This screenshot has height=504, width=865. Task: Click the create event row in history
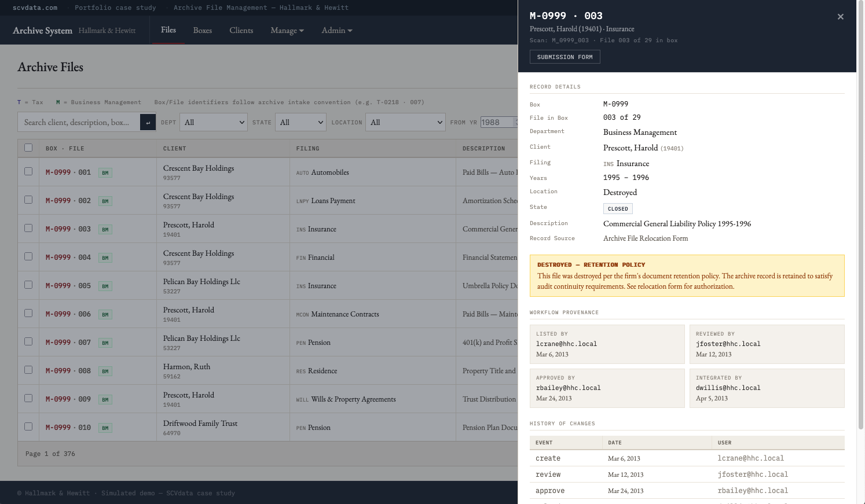[687, 458]
